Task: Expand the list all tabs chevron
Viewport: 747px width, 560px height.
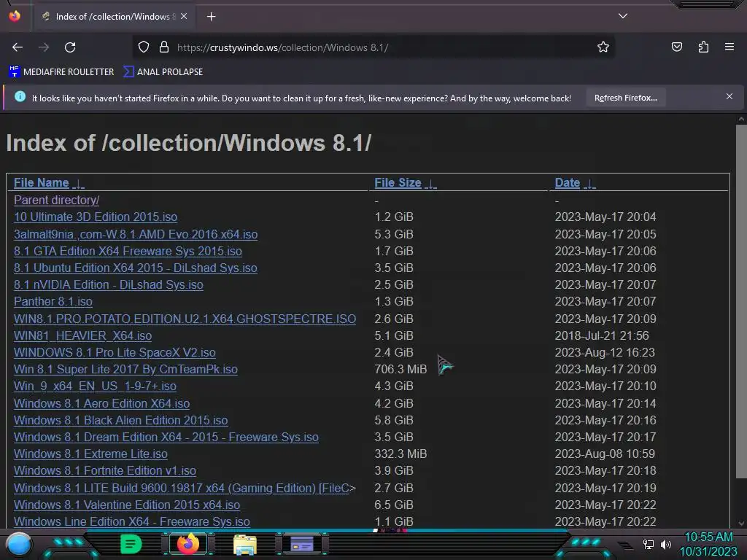Action: coord(623,16)
